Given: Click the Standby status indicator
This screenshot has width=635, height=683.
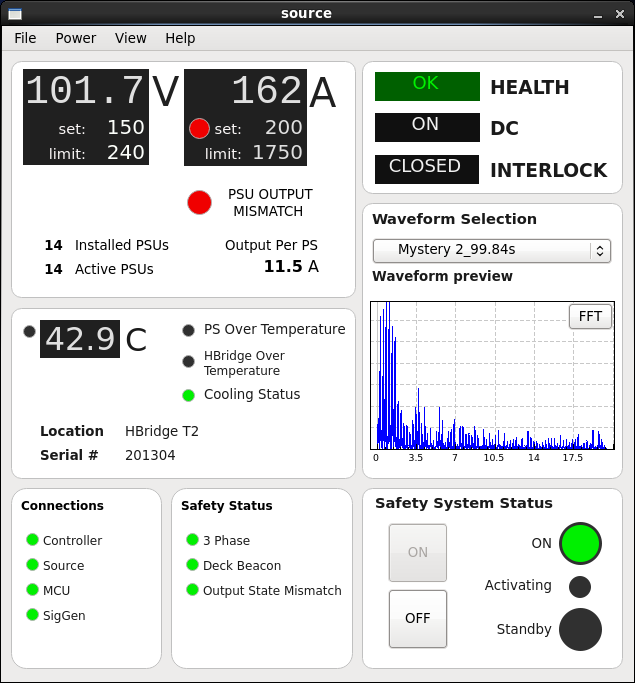Looking at the screenshot, I should (x=580, y=629).
